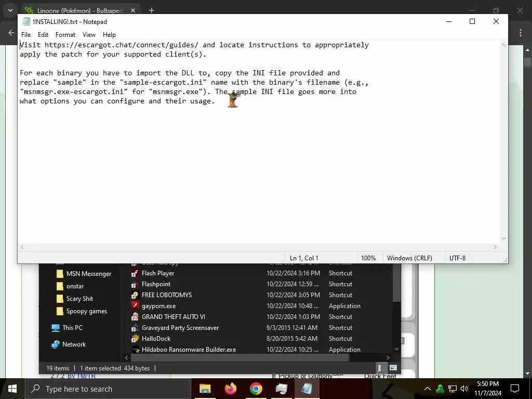Click the green person tray icon
Viewport: 532px width, 399px height.
(x=440, y=389)
